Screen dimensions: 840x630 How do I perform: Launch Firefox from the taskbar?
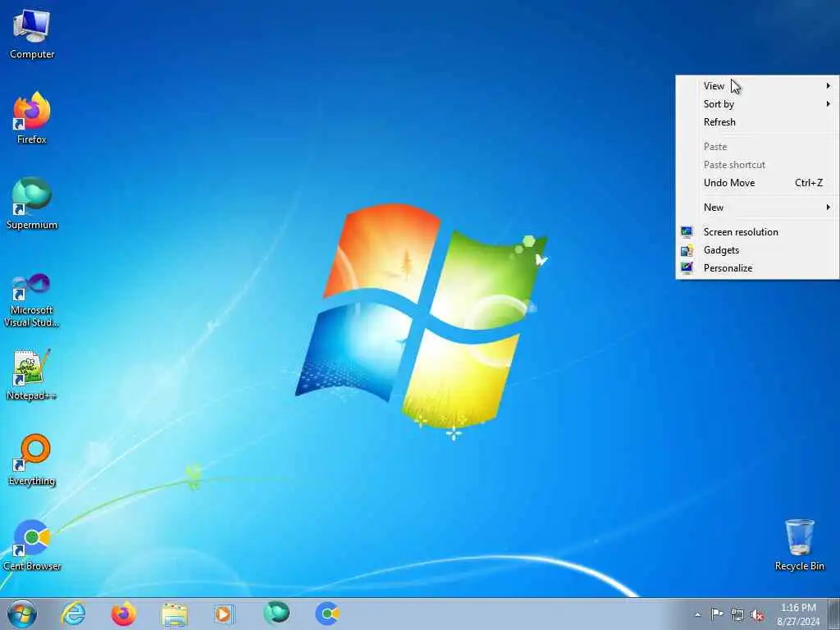tap(123, 614)
